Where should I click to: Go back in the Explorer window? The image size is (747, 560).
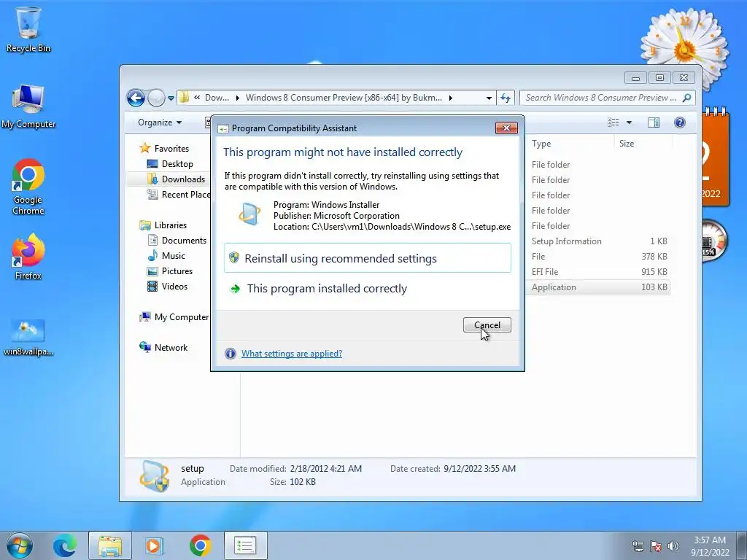tap(136, 98)
